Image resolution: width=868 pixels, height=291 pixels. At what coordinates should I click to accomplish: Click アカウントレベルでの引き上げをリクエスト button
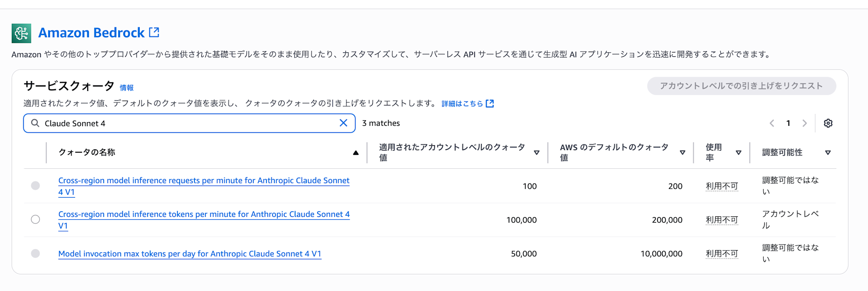[741, 86]
